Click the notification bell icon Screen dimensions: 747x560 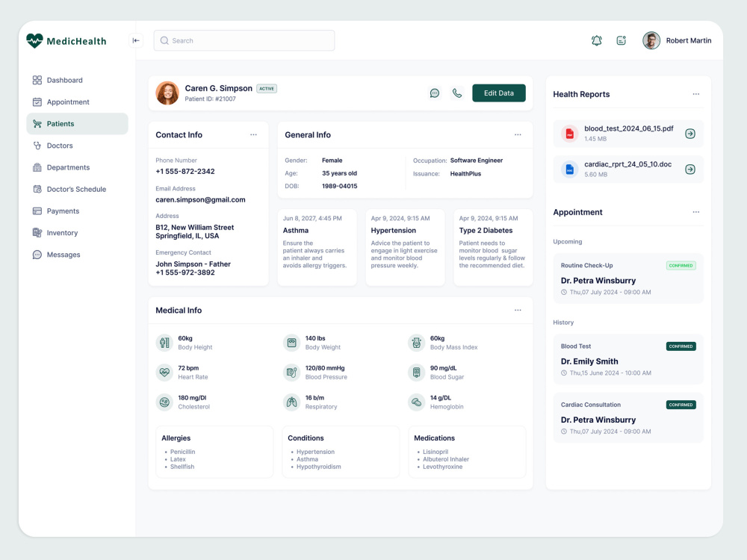(x=597, y=40)
